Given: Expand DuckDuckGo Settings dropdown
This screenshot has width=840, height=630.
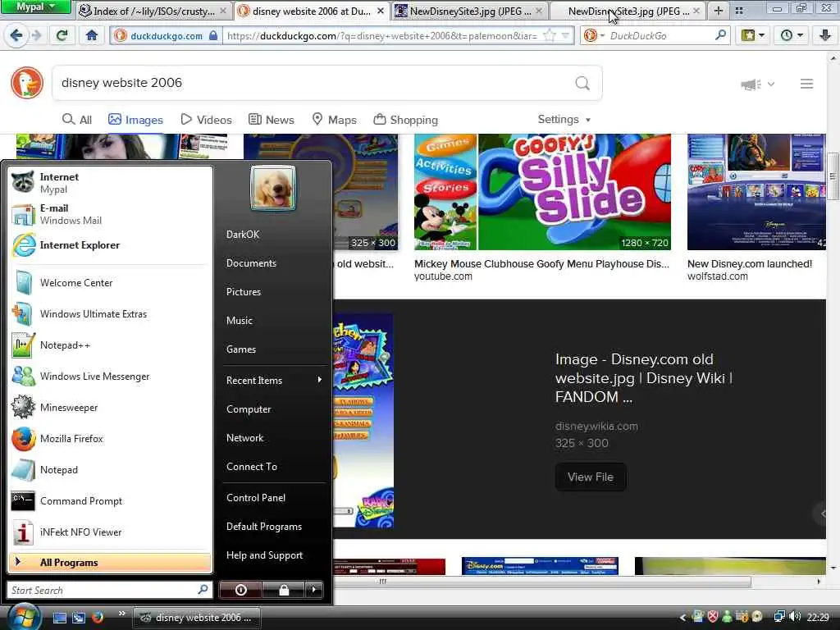Looking at the screenshot, I should point(564,120).
